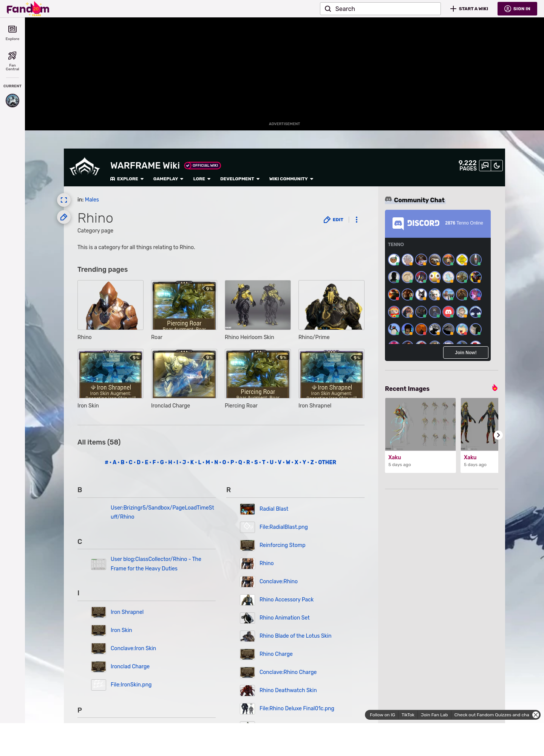Click the Rhino Accessory Pack thumbnail icon
Screen dimensions: 544x756
coord(247,600)
